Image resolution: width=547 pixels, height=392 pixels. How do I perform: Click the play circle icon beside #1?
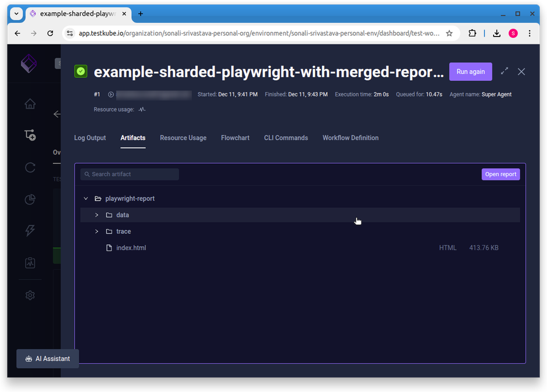(x=110, y=95)
